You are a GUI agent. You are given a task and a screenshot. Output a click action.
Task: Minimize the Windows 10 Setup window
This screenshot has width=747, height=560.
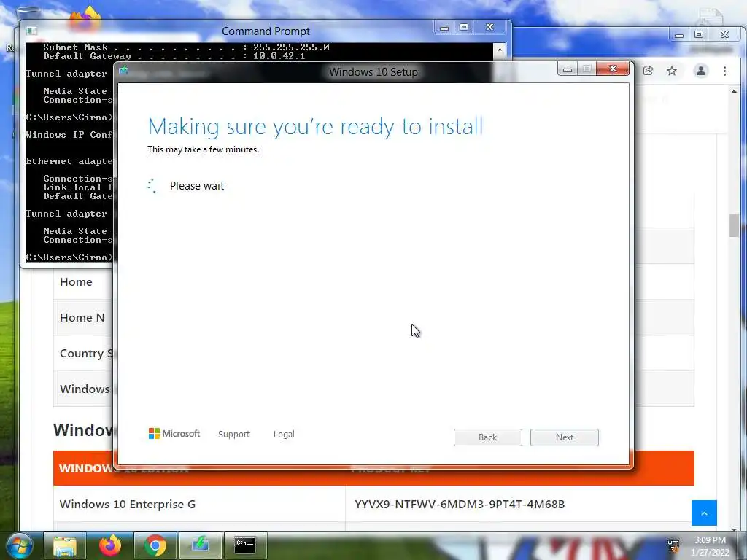(x=568, y=69)
